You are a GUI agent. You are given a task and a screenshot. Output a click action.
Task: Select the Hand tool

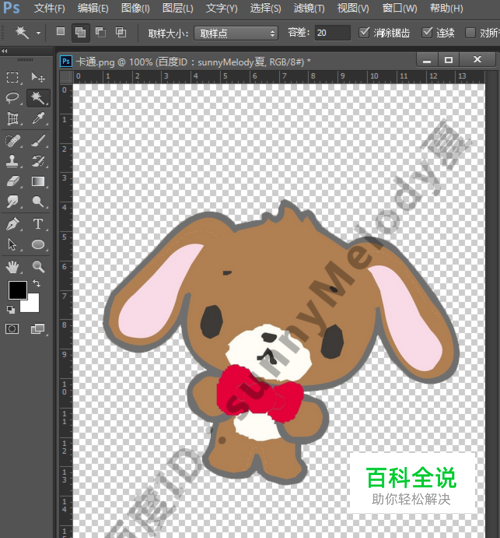[13, 267]
